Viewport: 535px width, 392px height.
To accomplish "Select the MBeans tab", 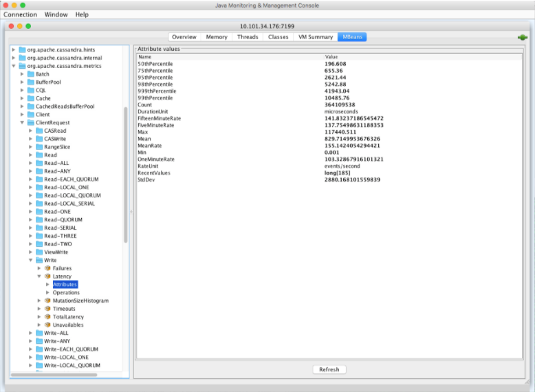I will coord(353,37).
